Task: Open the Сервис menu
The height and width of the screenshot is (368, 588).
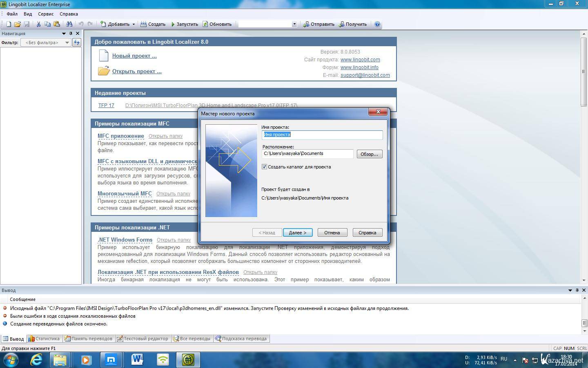Action: click(x=46, y=14)
